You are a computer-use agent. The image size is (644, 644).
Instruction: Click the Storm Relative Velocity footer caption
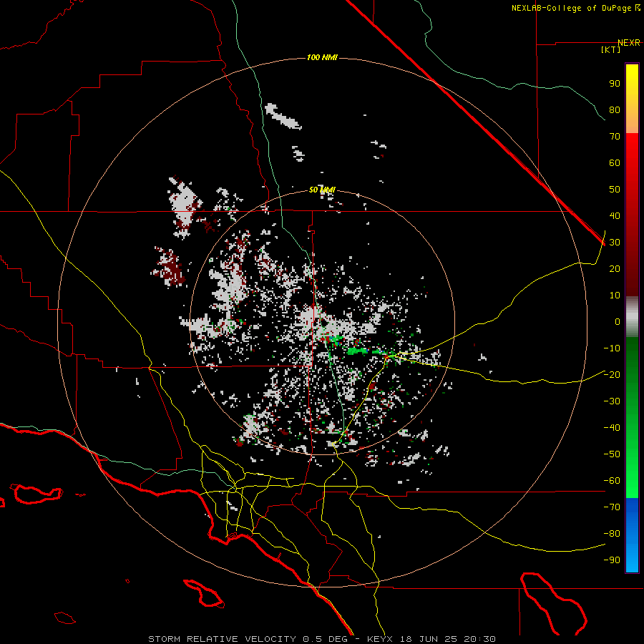[322, 639]
